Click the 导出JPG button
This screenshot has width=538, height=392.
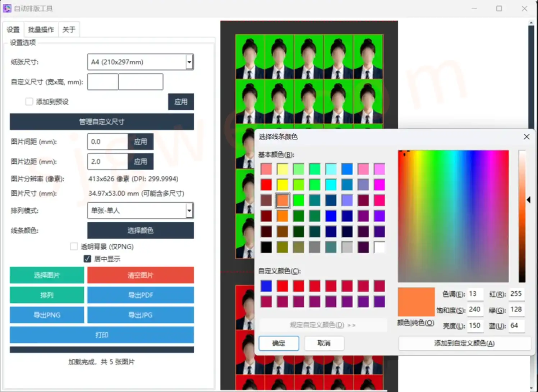tap(141, 315)
